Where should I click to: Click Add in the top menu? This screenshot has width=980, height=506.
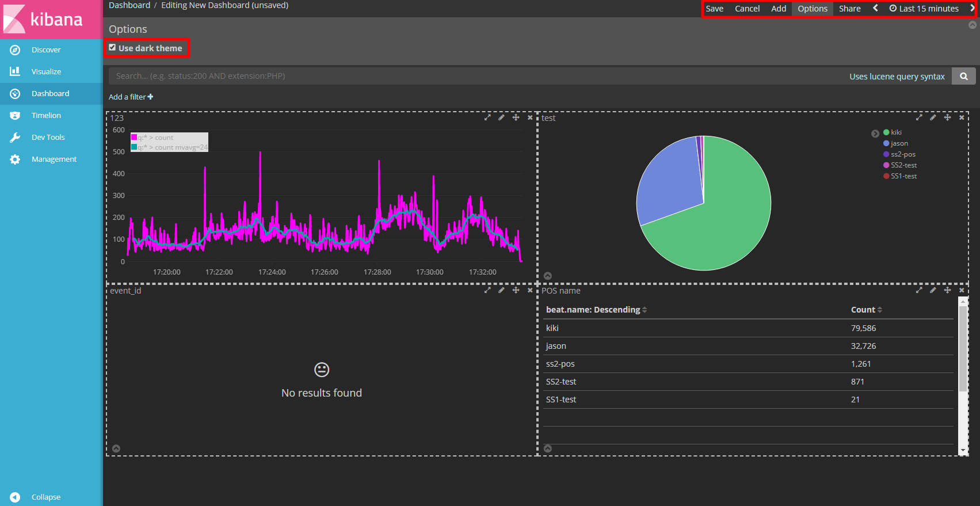coord(779,9)
